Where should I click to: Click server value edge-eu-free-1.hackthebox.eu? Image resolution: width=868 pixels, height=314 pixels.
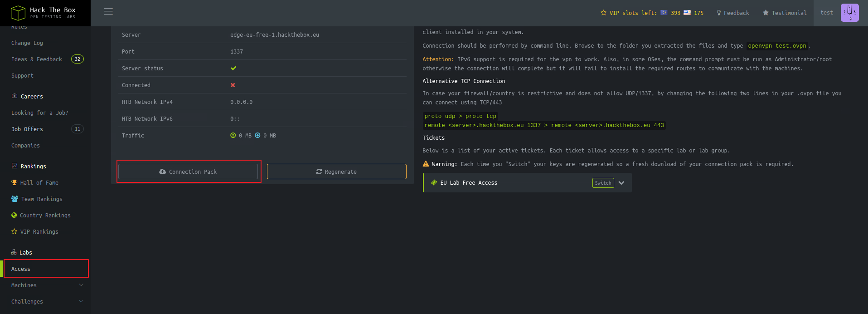pos(275,34)
